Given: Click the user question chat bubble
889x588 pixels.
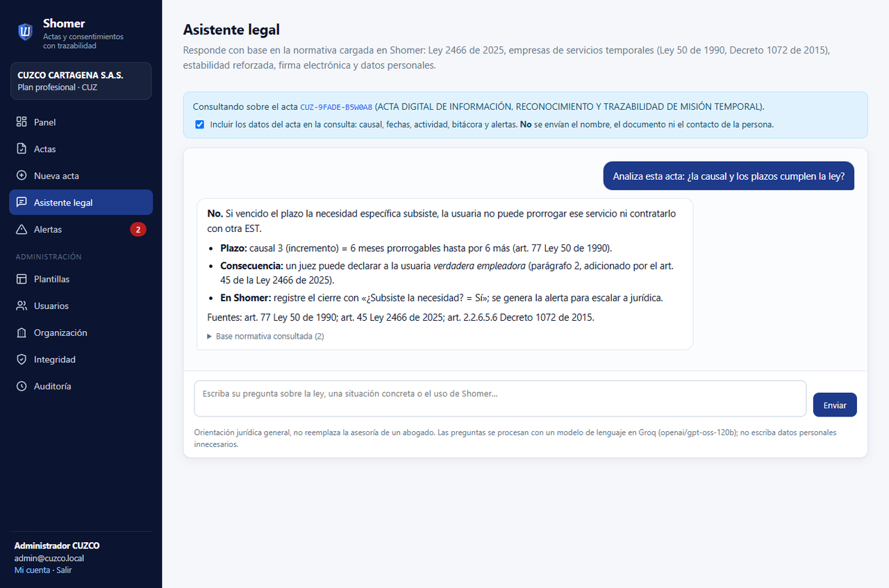Looking at the screenshot, I should point(729,176).
